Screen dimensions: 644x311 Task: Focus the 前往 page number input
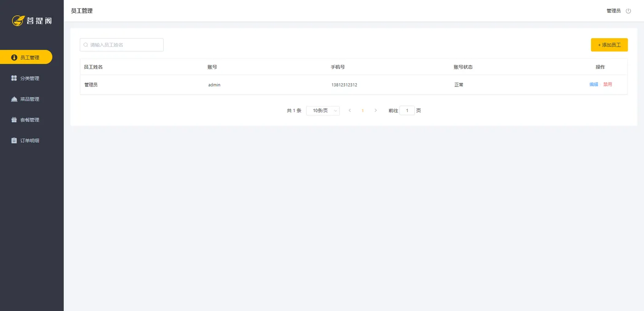click(x=407, y=111)
